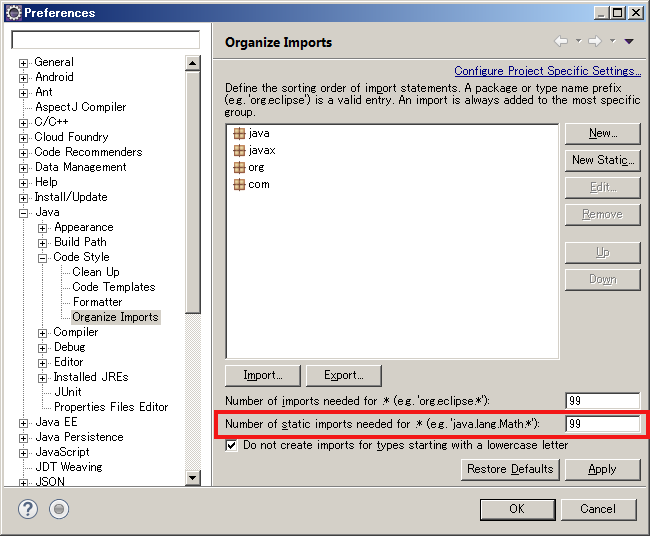Expand the Help tree node
Viewport: 650px width, 536px height.
pyautogui.click(x=23, y=183)
